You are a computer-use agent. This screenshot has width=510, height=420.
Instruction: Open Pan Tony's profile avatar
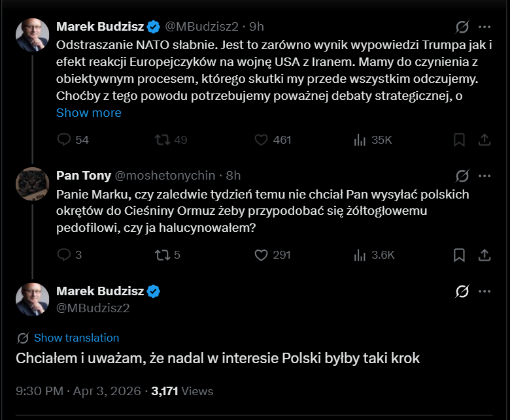[x=32, y=185]
